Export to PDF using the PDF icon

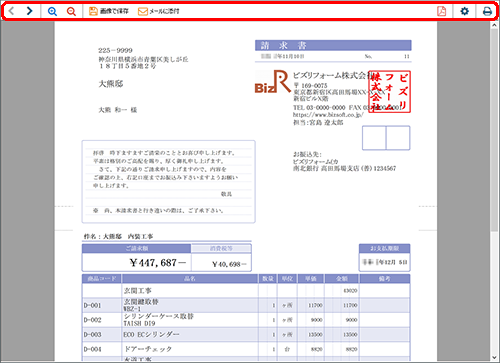pos(442,11)
